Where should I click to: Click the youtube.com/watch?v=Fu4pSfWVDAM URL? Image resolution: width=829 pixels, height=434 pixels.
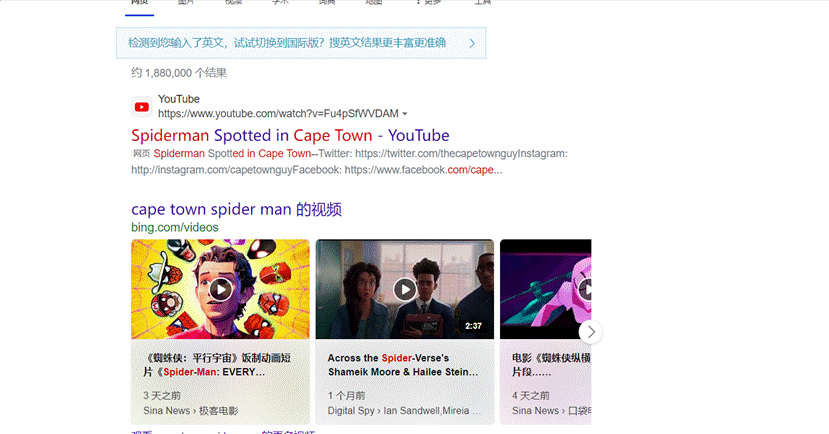click(x=278, y=114)
